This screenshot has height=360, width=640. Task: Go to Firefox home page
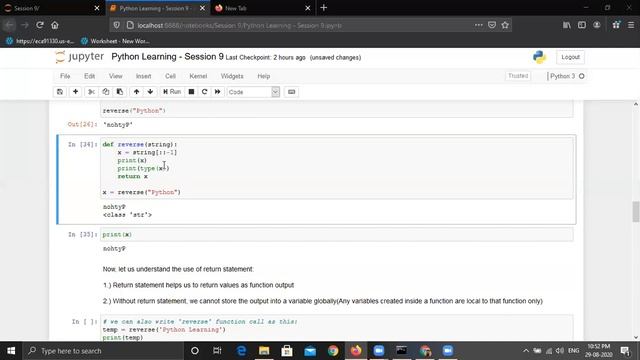pyautogui.click(x=55, y=25)
